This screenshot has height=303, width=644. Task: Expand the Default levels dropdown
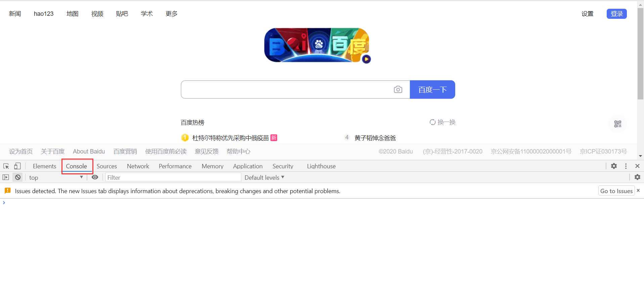264,177
